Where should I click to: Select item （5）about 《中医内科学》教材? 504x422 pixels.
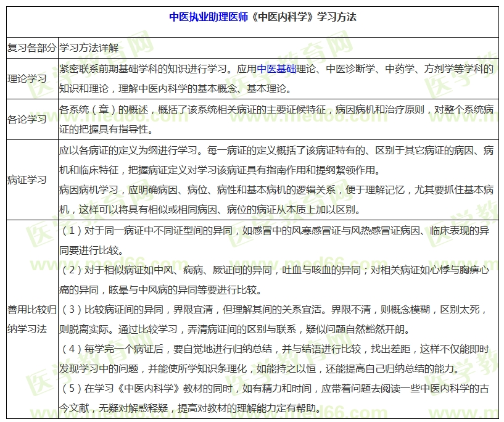[x=276, y=389]
